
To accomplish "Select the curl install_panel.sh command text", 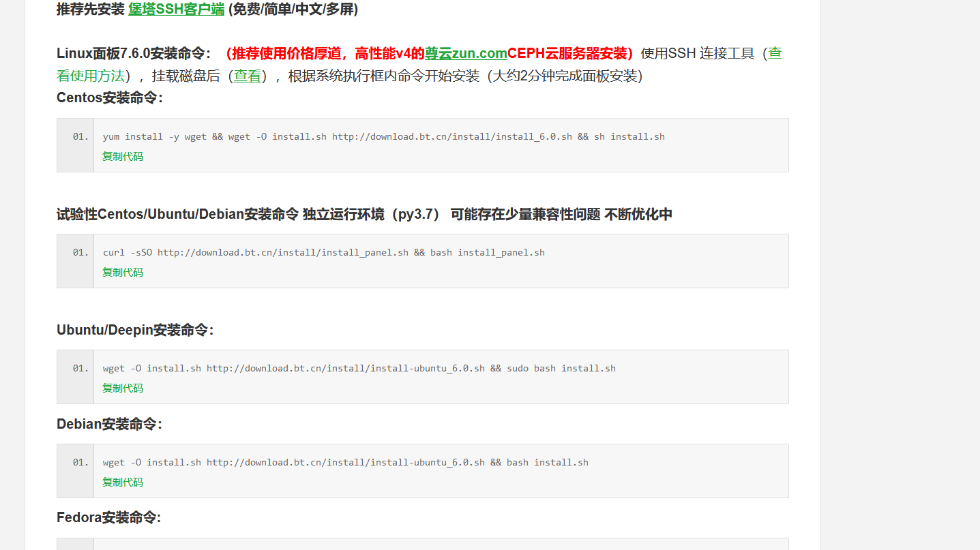I will tap(323, 252).
